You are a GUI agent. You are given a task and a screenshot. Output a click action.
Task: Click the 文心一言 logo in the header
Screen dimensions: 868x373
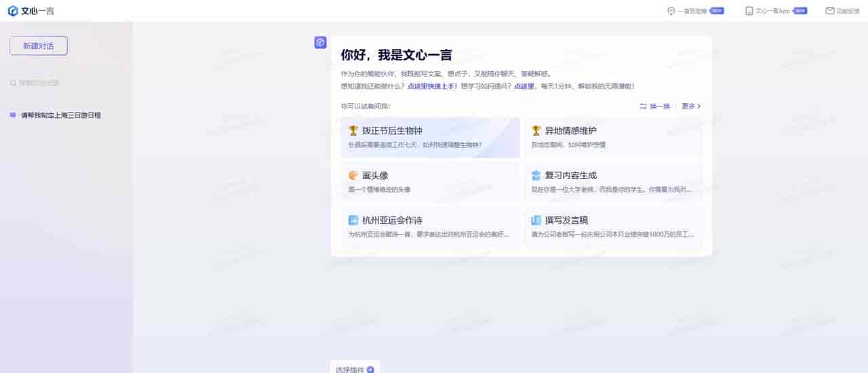[x=31, y=11]
